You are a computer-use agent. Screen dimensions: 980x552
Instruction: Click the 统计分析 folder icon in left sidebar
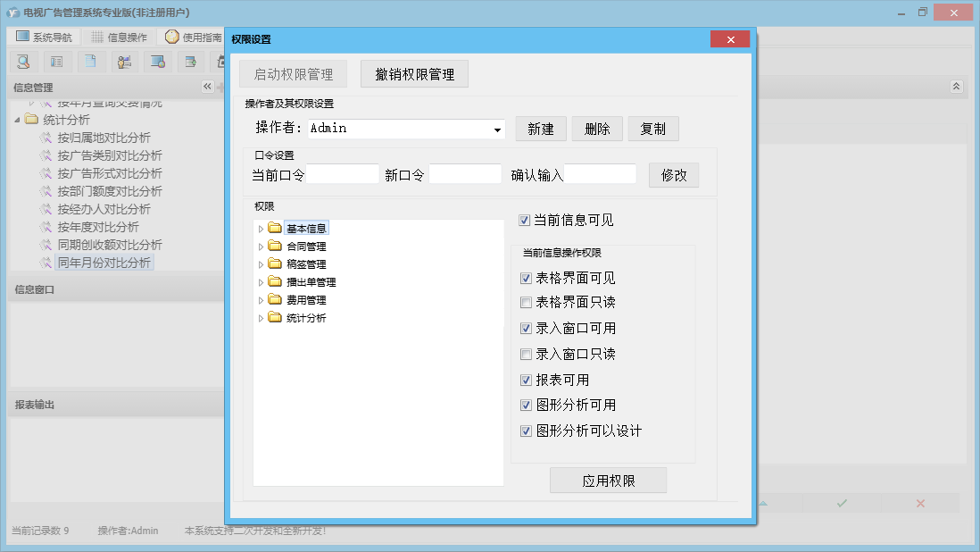32,119
